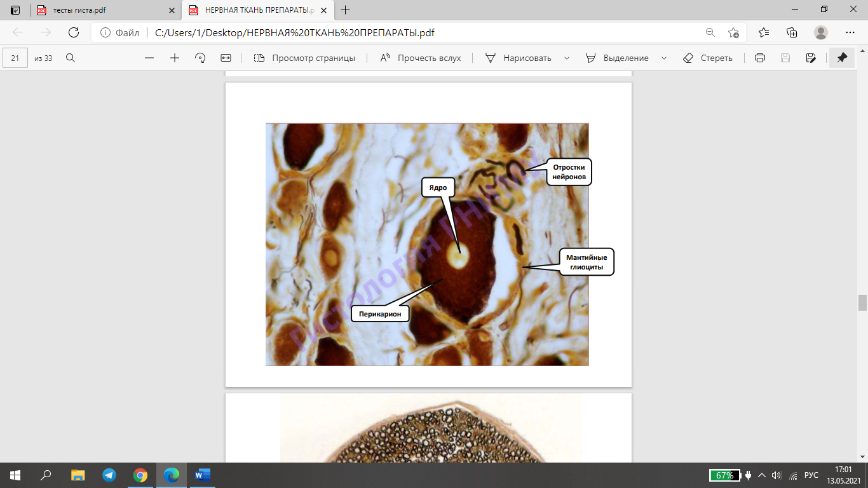Click the Save icon in the PDF toolbar

pyautogui.click(x=785, y=58)
